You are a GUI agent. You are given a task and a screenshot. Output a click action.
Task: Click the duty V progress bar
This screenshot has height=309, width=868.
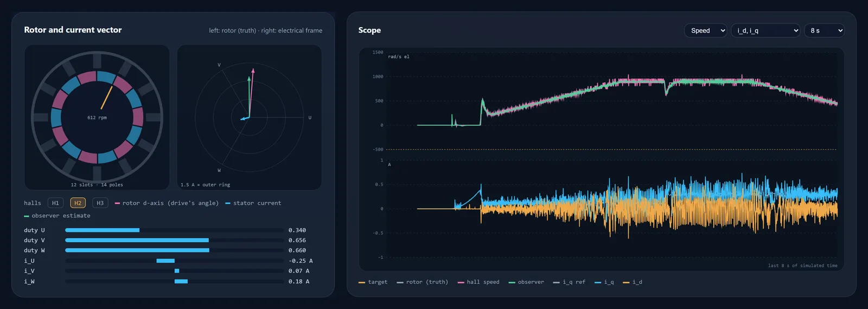[174, 240]
